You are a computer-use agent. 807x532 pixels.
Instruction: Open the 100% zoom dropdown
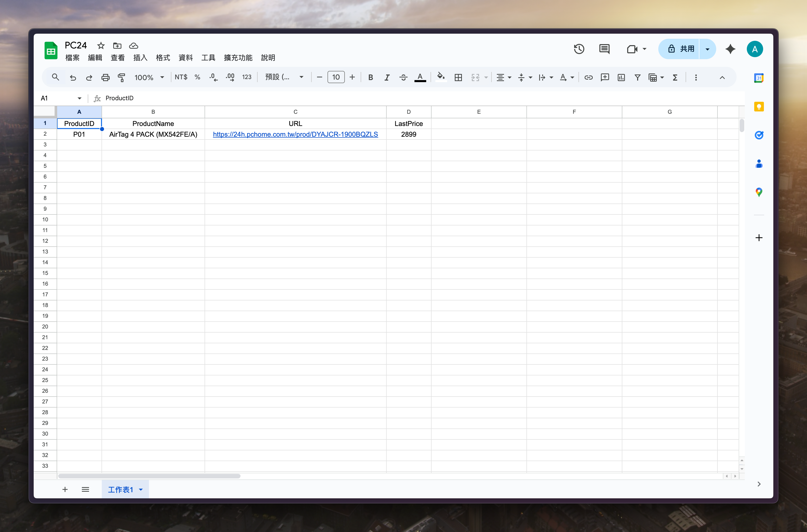pyautogui.click(x=149, y=77)
